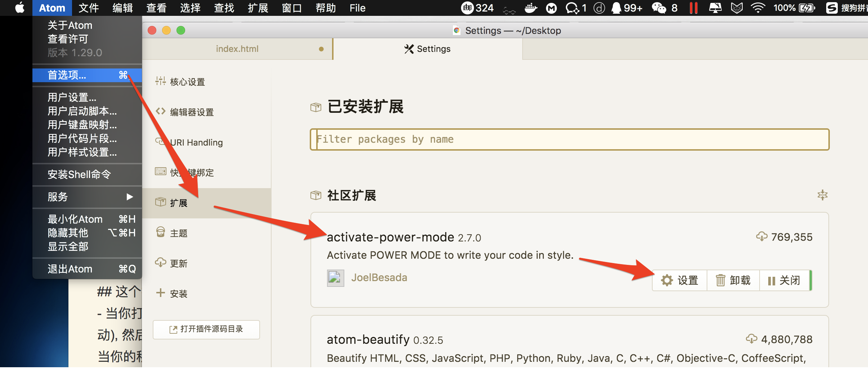This screenshot has width=868, height=382.
Task: Choose 用户样式设置... menu entry
Action: [x=87, y=152]
